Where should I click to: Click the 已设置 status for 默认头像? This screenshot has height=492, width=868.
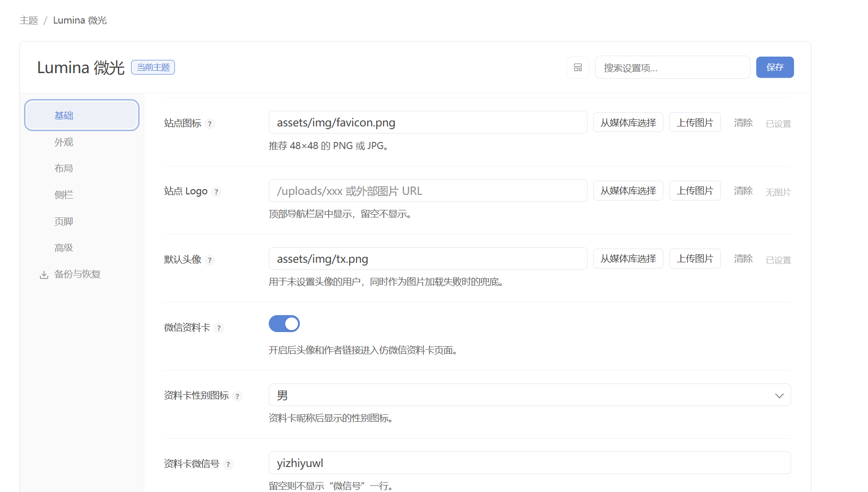tap(778, 260)
